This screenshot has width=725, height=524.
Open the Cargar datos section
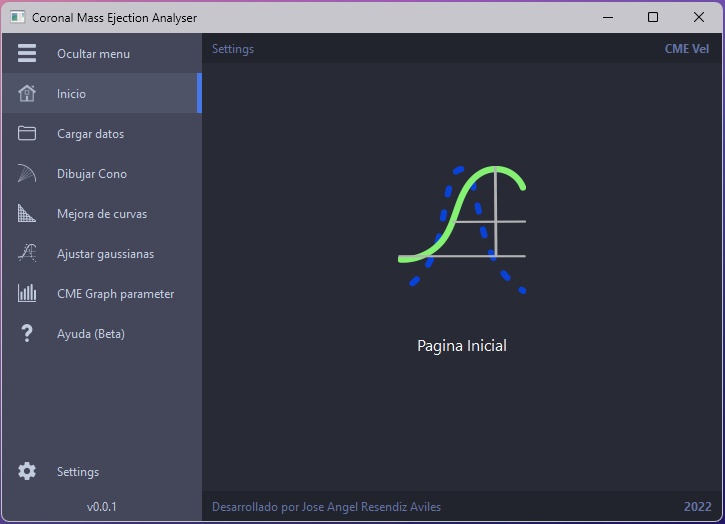click(102, 134)
